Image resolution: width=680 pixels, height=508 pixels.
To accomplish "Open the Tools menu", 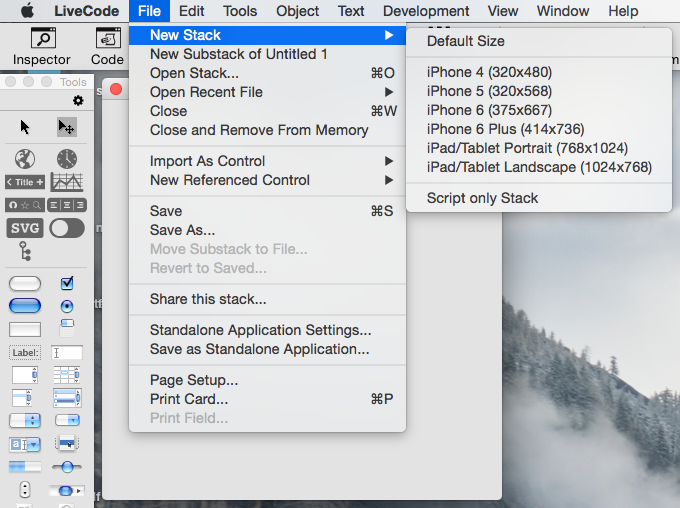I will (x=240, y=11).
